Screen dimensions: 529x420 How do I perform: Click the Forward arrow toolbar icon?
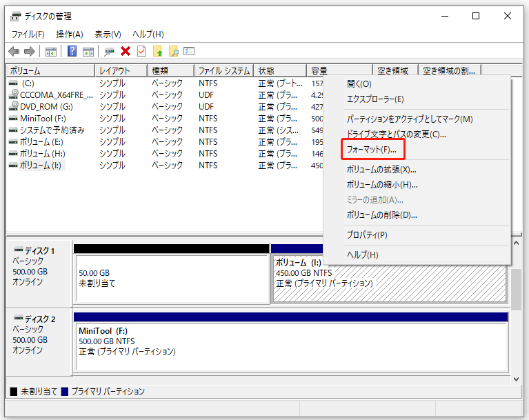point(30,52)
